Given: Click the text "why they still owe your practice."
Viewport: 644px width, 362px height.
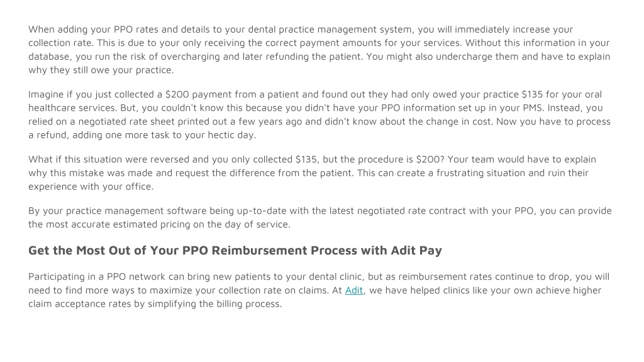Looking at the screenshot, I should 101,70.
